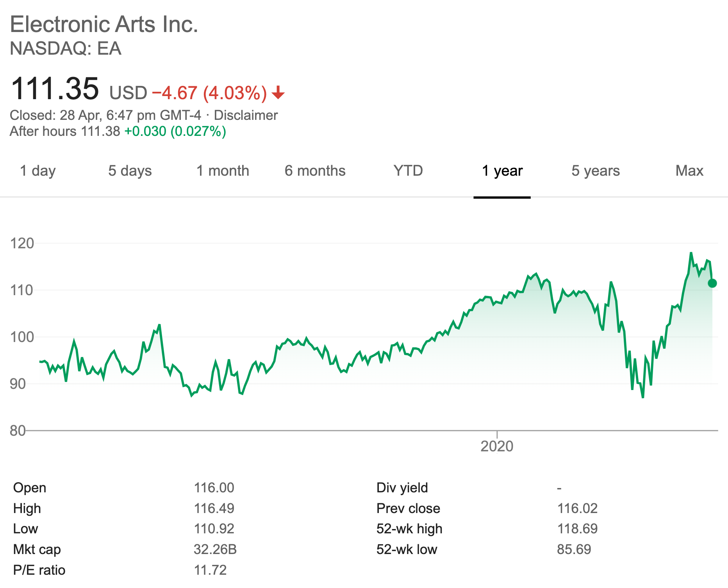Click the 2020 label on the x-axis

click(x=496, y=446)
